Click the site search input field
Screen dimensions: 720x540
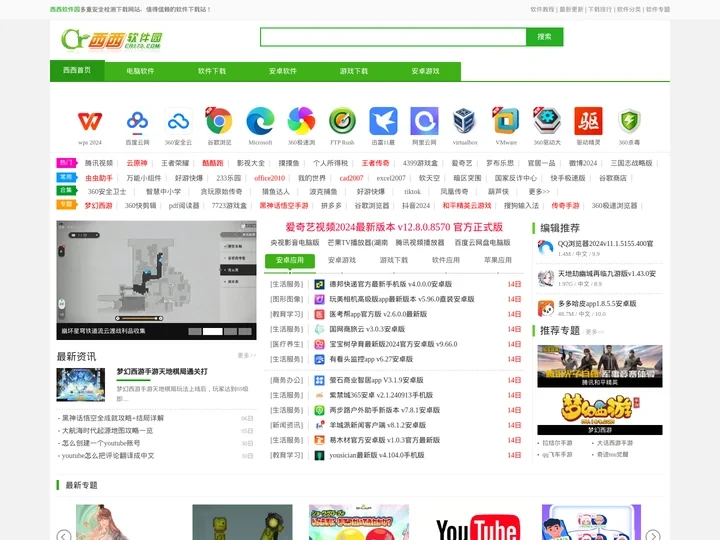tap(393, 37)
